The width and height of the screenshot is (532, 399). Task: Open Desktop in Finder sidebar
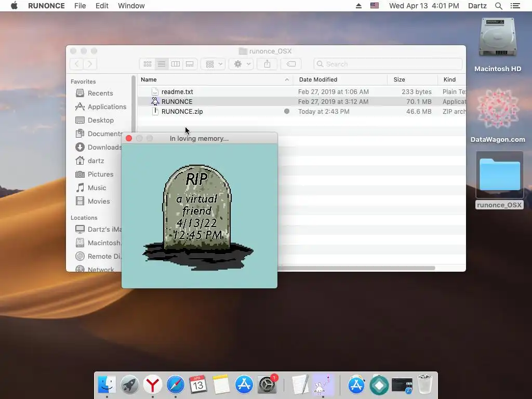point(100,120)
